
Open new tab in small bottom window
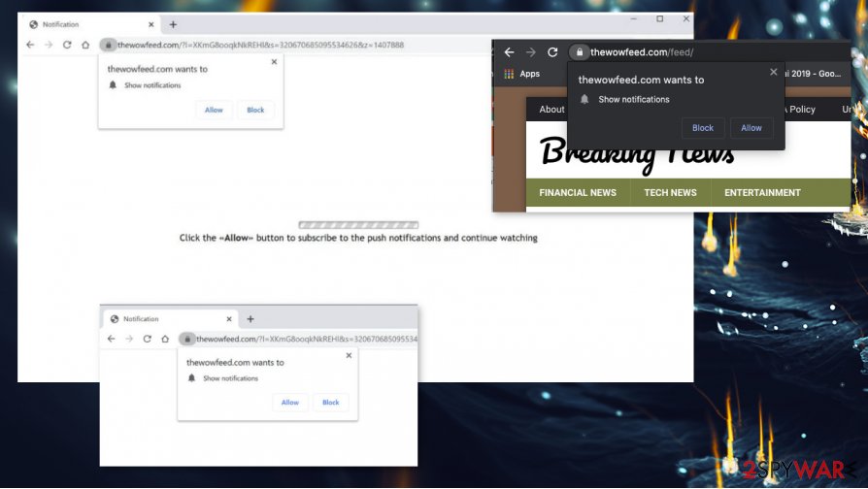250,319
